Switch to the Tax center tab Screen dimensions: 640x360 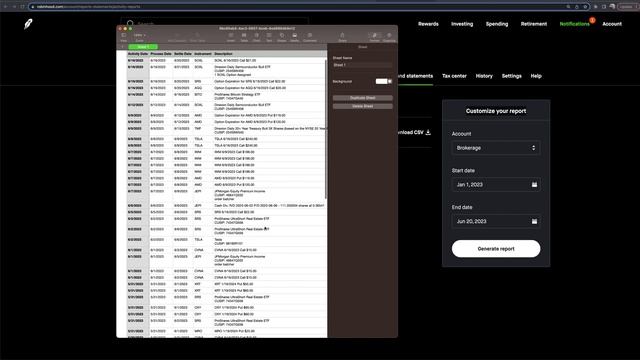[454, 76]
